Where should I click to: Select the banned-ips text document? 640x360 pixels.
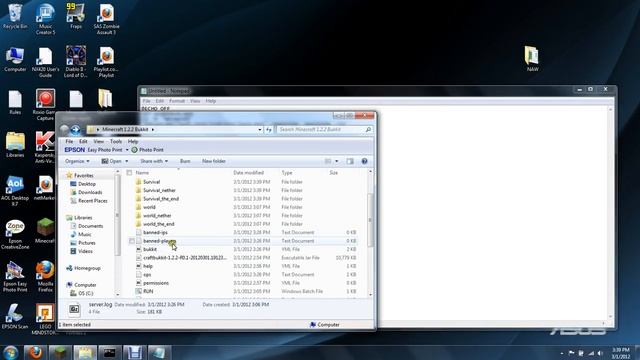click(x=155, y=233)
